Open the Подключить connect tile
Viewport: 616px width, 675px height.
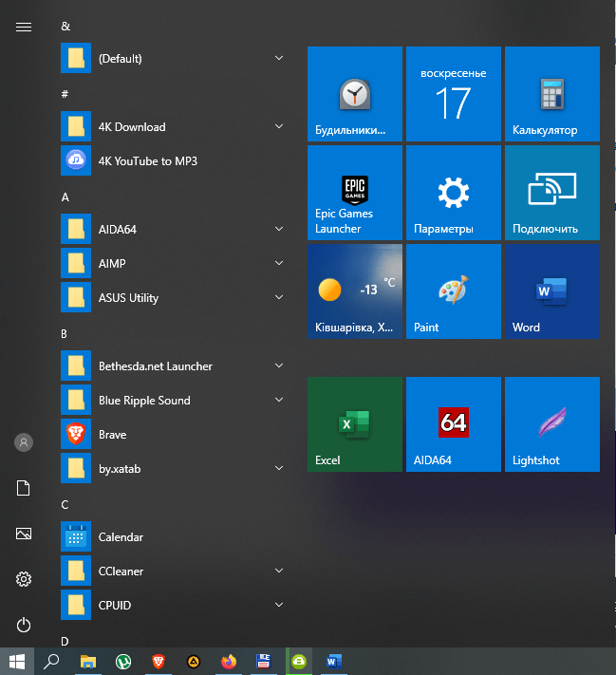(551, 193)
